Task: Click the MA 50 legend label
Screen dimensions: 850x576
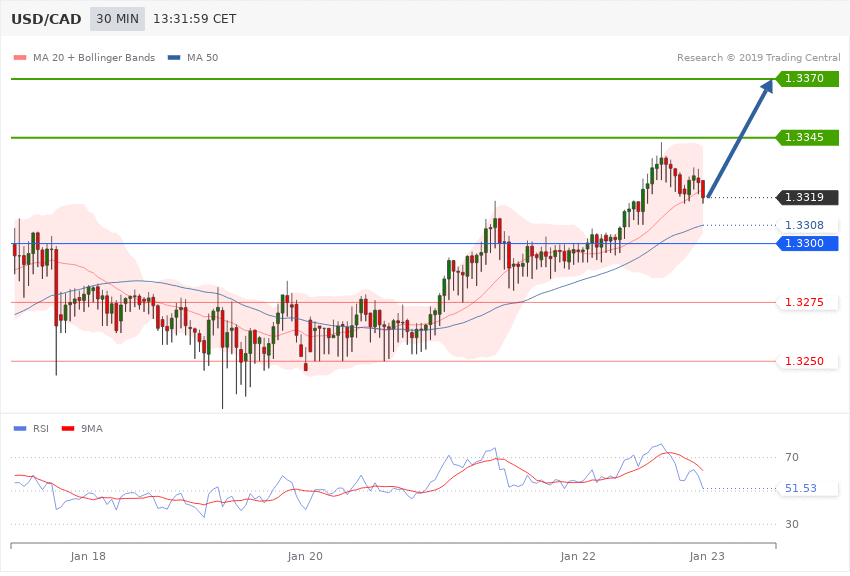Action: click(x=202, y=57)
